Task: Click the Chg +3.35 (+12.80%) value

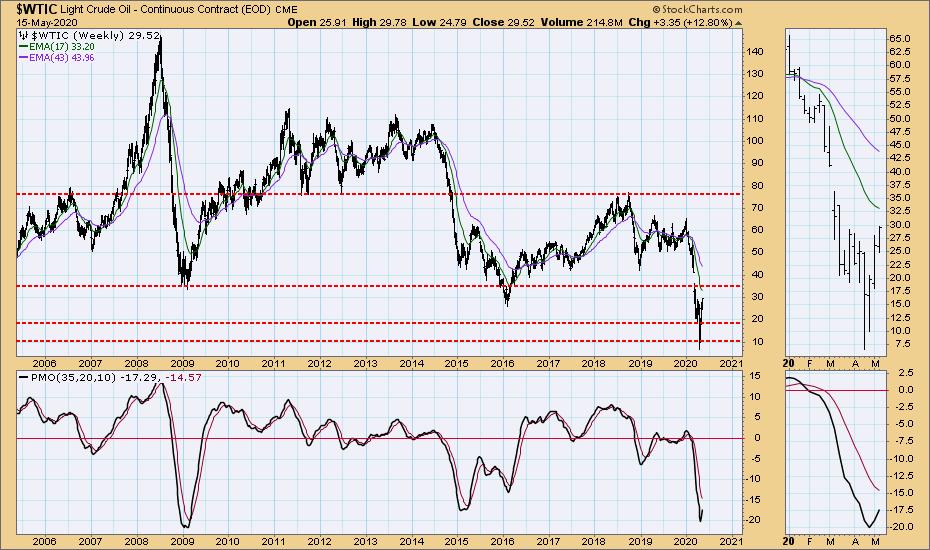Action: pos(680,23)
